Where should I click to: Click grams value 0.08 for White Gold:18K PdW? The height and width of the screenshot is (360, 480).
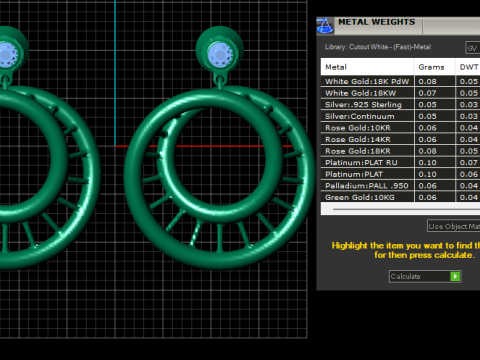(427, 82)
